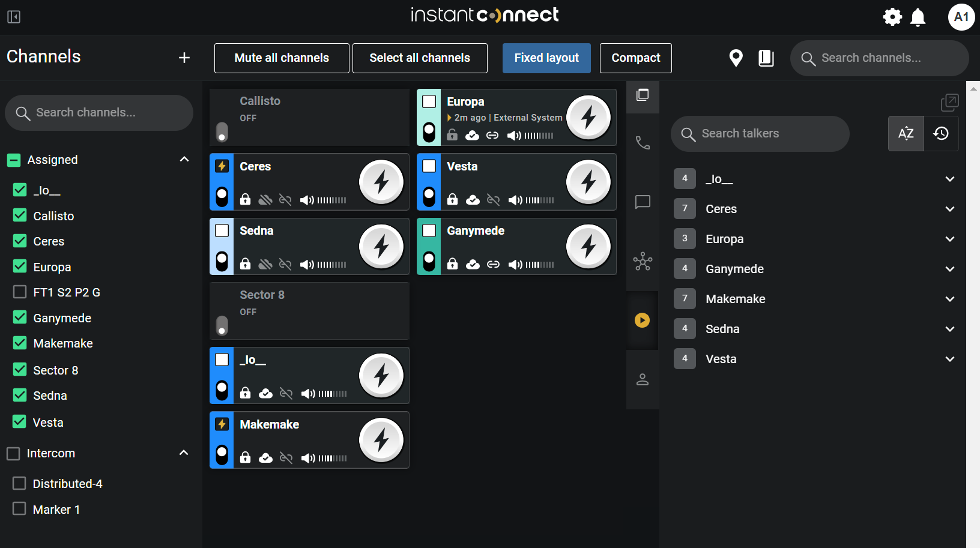Focus the Search talkers field
Screen dimensions: 980x548
coord(760,133)
